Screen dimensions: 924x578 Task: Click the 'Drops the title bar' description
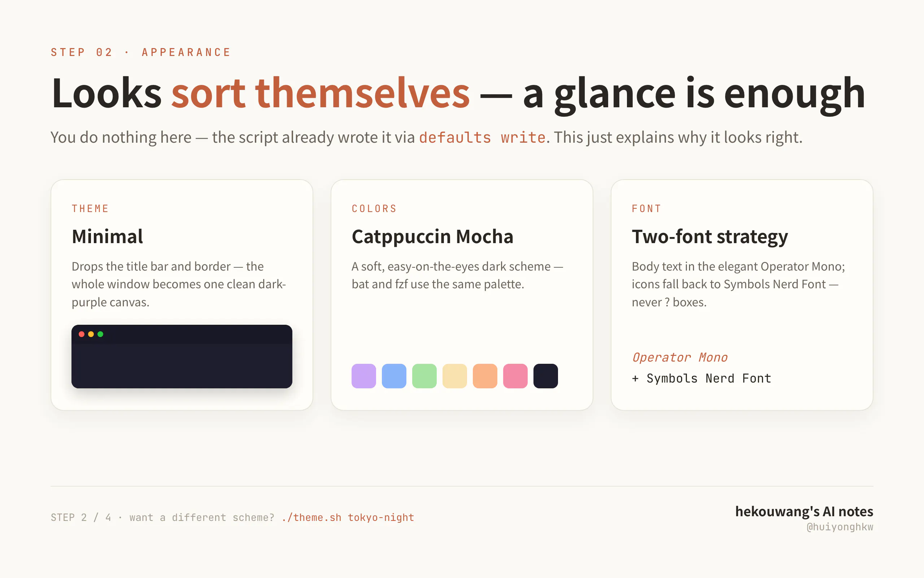tap(179, 284)
